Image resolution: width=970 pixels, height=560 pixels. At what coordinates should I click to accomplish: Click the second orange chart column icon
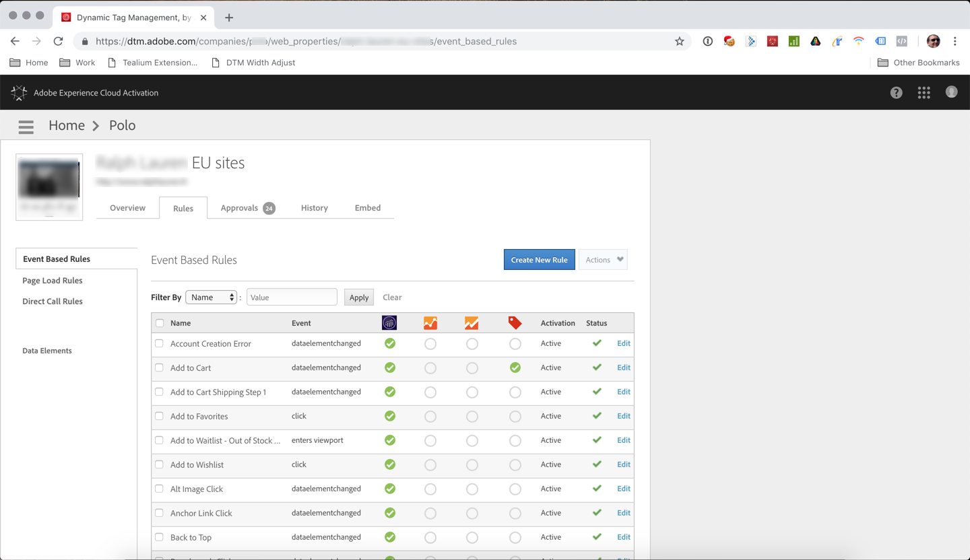point(472,323)
